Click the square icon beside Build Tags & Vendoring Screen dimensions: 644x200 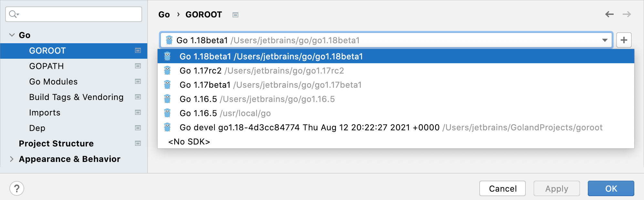(138, 97)
